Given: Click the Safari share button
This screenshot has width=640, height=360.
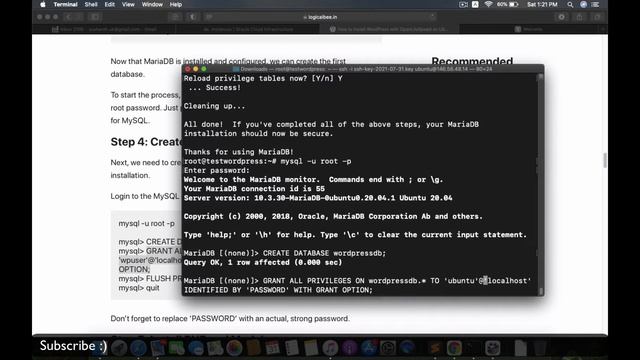Looking at the screenshot, I should pyautogui.click(x=580, y=17).
